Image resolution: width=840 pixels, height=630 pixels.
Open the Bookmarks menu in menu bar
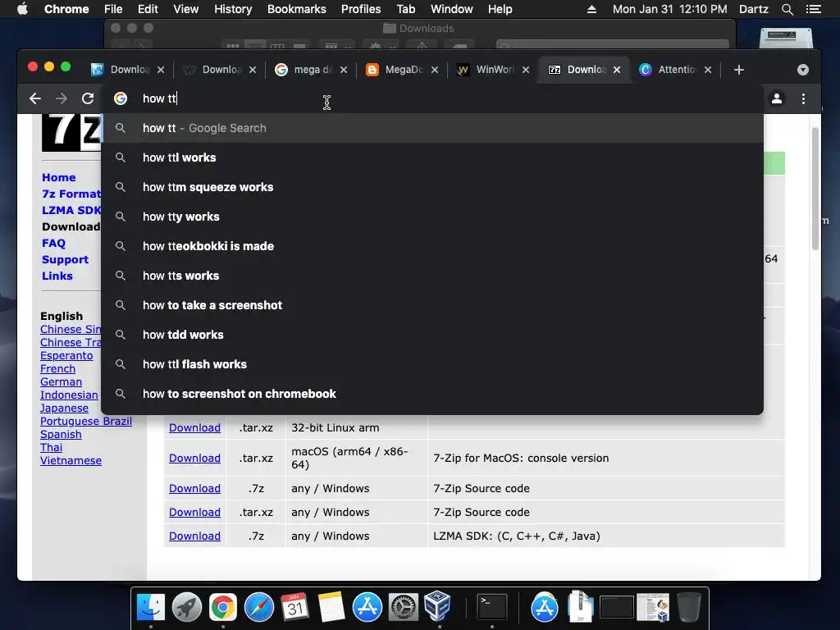tap(297, 9)
